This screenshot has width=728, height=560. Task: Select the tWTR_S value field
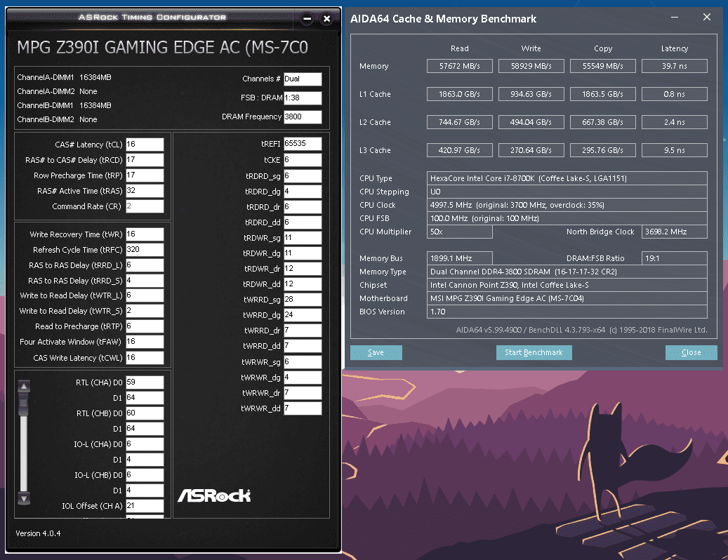[x=145, y=311]
